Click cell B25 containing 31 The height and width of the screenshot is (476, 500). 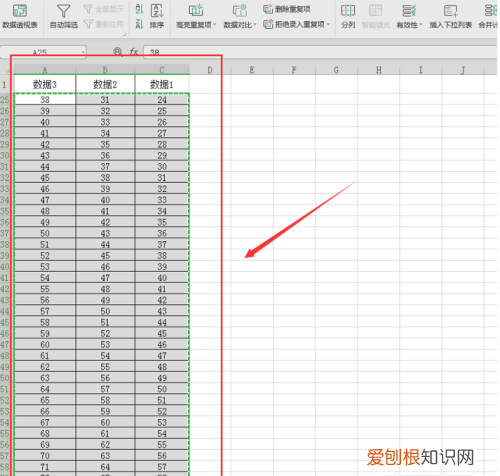(x=105, y=99)
